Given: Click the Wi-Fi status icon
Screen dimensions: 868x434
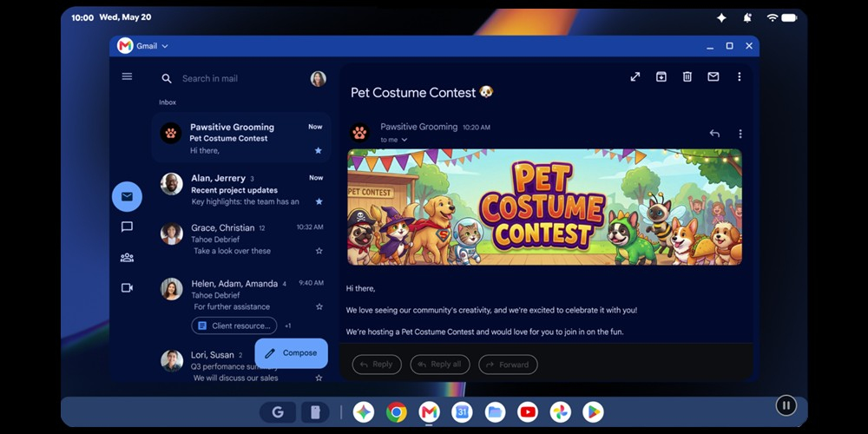Looking at the screenshot, I should (x=773, y=17).
